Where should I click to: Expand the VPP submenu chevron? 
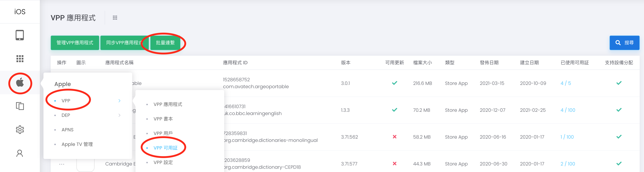tap(119, 101)
